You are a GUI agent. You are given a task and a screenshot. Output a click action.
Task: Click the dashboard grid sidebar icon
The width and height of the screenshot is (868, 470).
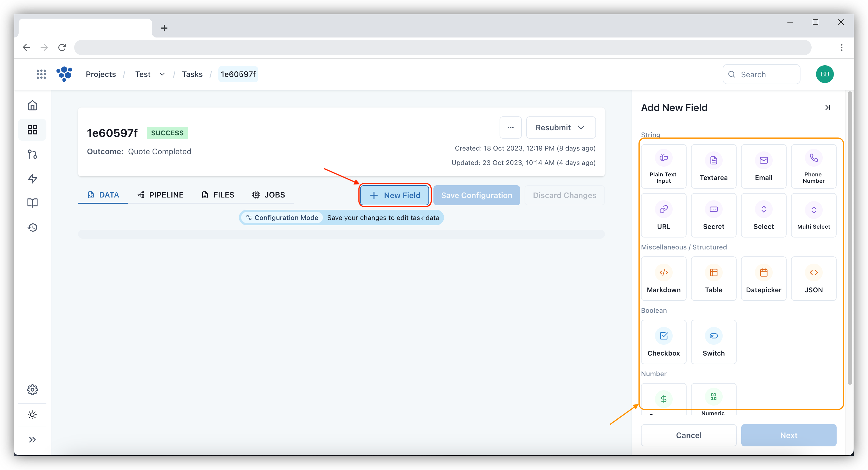pyautogui.click(x=32, y=130)
